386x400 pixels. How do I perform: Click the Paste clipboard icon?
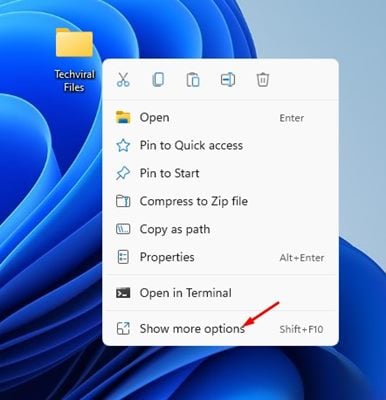(x=193, y=80)
